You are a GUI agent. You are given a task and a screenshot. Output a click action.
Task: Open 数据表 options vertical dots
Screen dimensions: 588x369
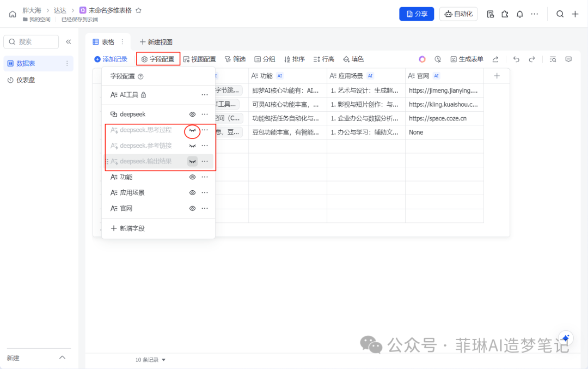tap(67, 63)
